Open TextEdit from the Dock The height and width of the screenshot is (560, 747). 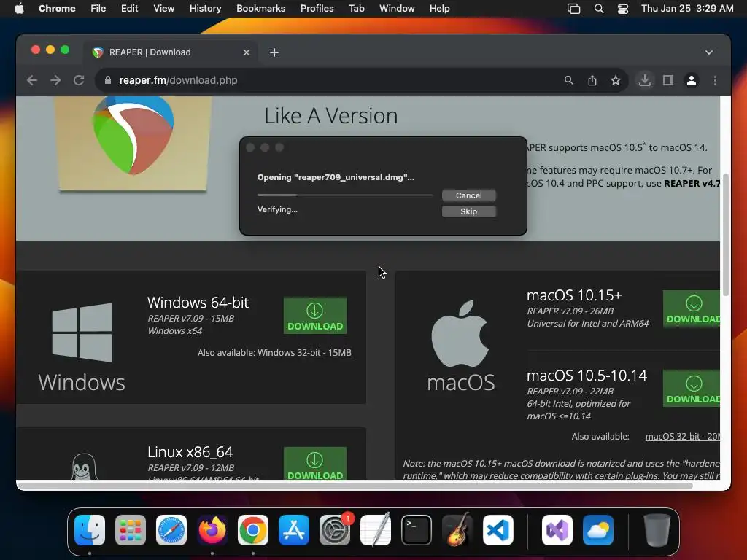pos(376,530)
